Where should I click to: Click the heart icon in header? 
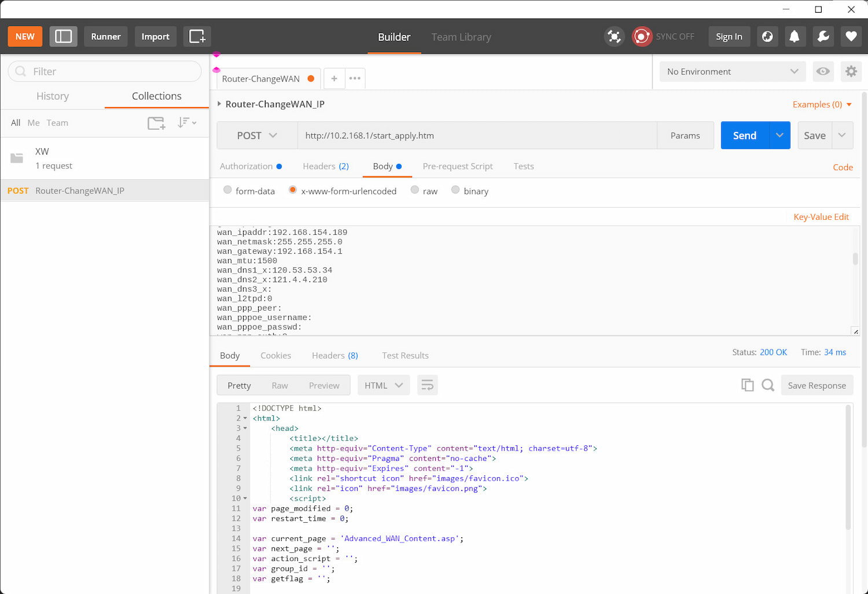pyautogui.click(x=851, y=36)
